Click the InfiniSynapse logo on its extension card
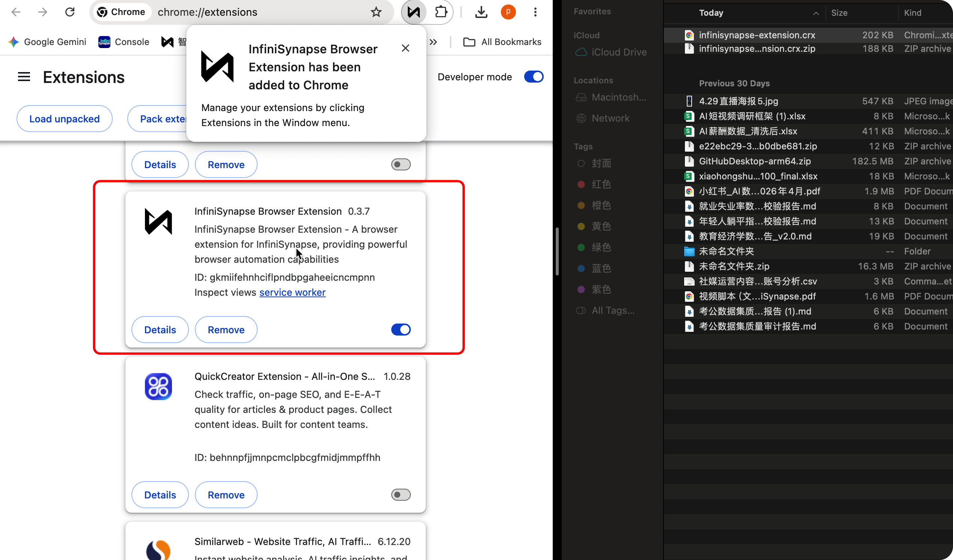Viewport: 953px width, 560px height. (158, 221)
